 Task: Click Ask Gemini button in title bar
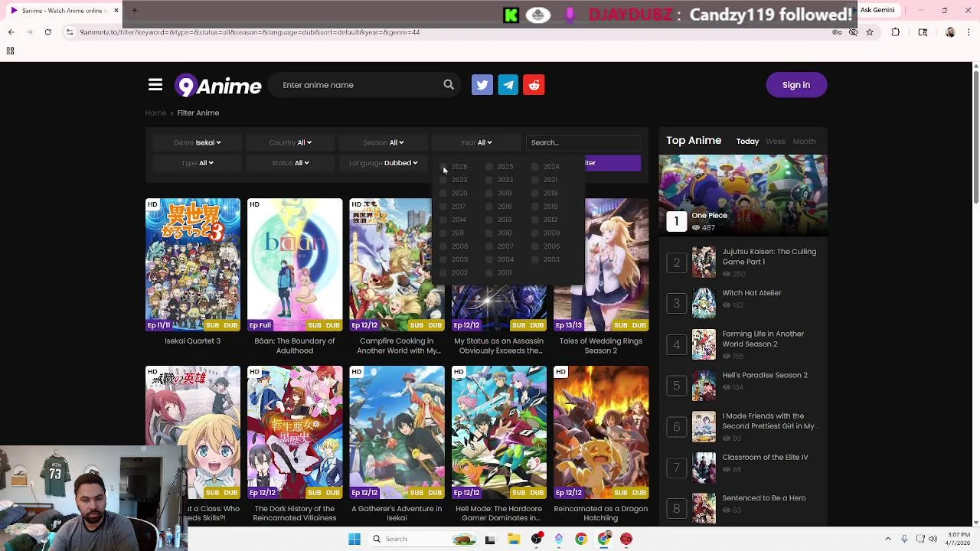point(877,11)
